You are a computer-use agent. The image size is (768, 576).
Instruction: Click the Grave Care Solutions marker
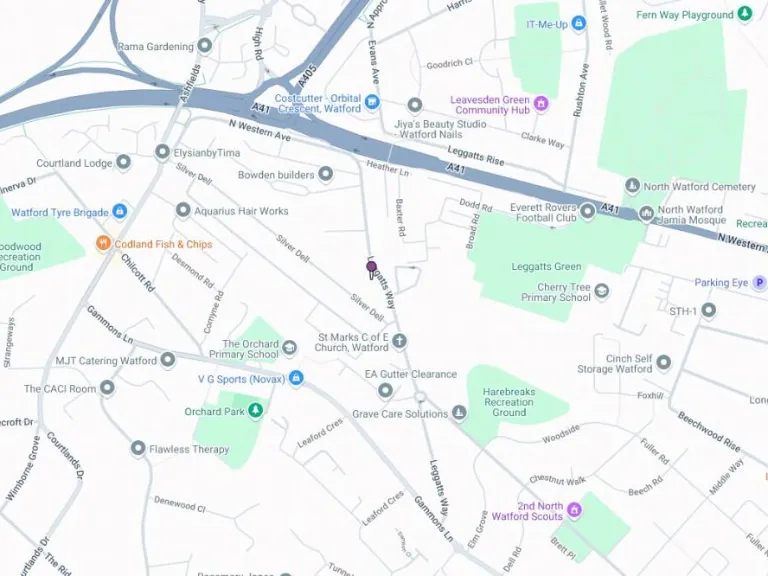pyautogui.click(x=459, y=413)
